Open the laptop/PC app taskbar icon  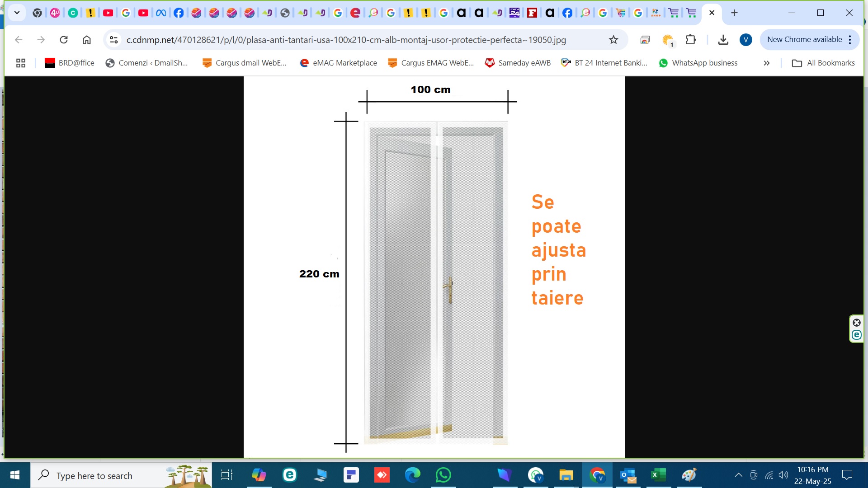(321, 475)
